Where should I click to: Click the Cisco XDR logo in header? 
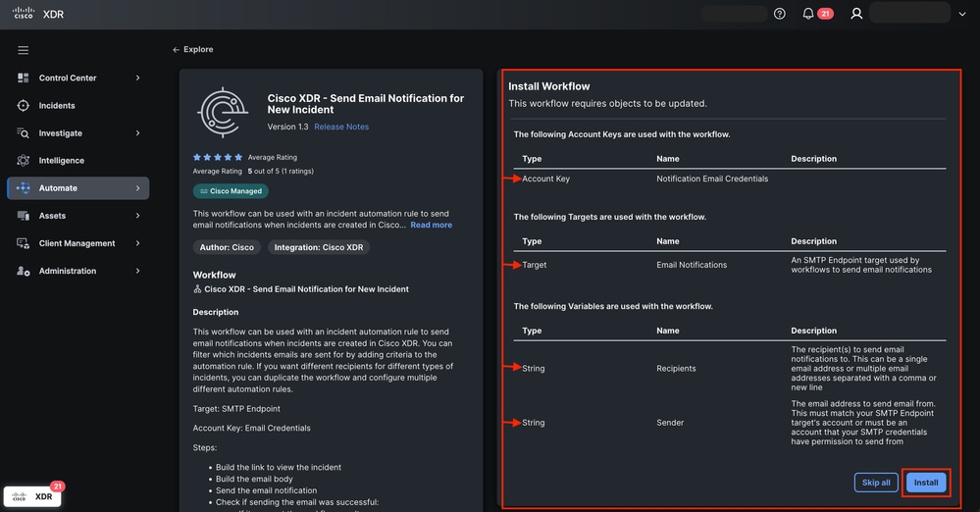[x=38, y=14]
